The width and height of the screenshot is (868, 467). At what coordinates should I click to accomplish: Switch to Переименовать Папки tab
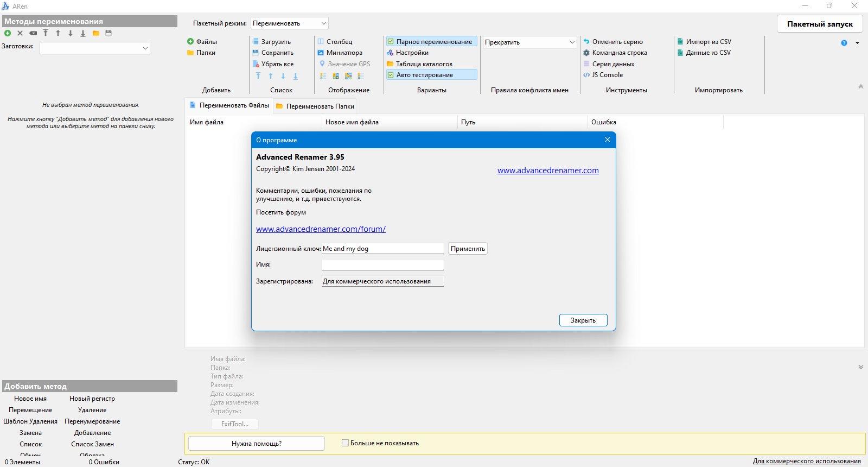coord(315,106)
